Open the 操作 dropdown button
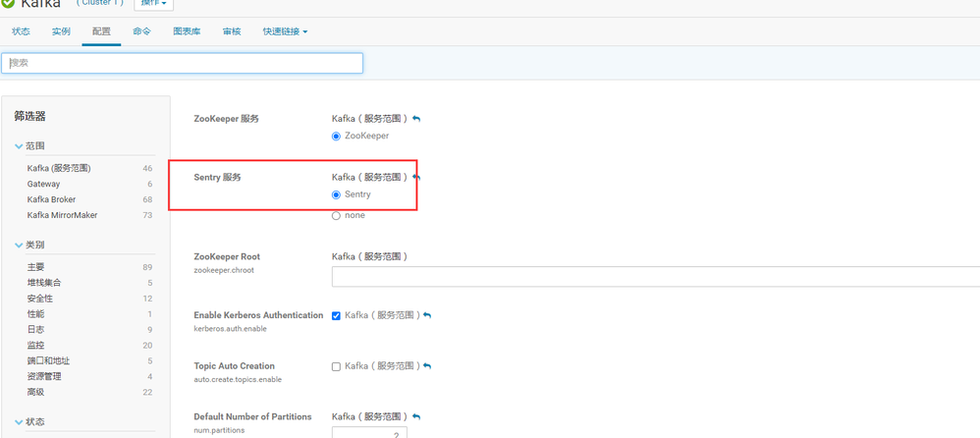Viewport: 980px width, 438px height. pos(154,4)
